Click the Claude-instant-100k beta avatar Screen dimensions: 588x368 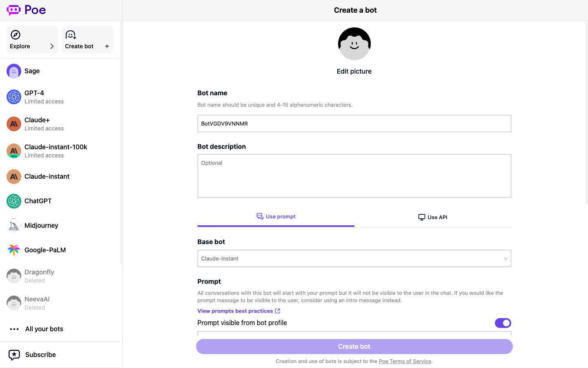(14, 151)
